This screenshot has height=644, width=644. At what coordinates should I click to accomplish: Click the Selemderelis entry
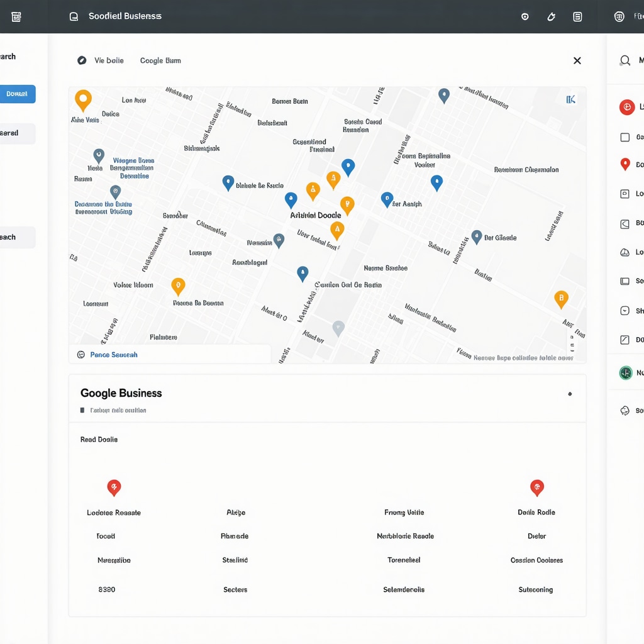[404, 589]
